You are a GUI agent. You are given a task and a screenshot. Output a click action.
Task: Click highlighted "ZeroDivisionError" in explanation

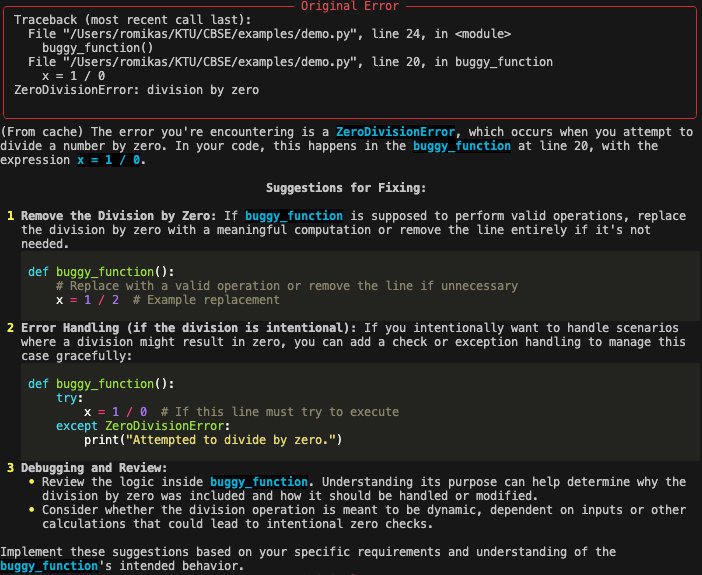pos(395,132)
